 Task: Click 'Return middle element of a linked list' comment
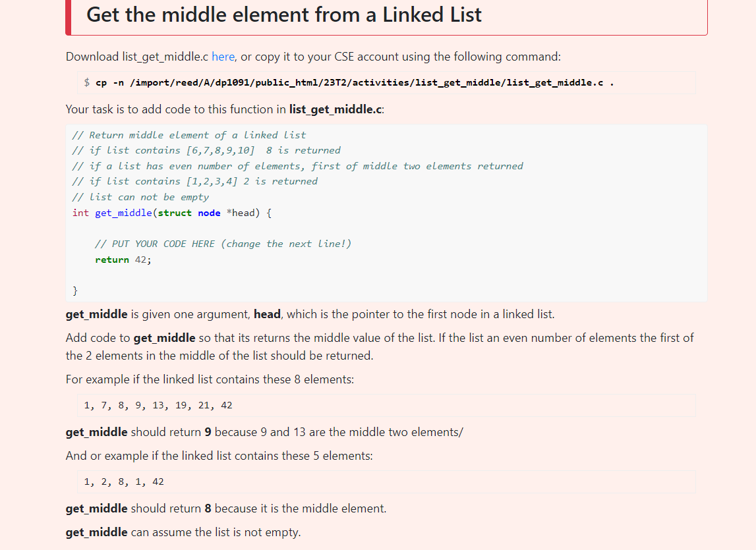click(x=189, y=135)
